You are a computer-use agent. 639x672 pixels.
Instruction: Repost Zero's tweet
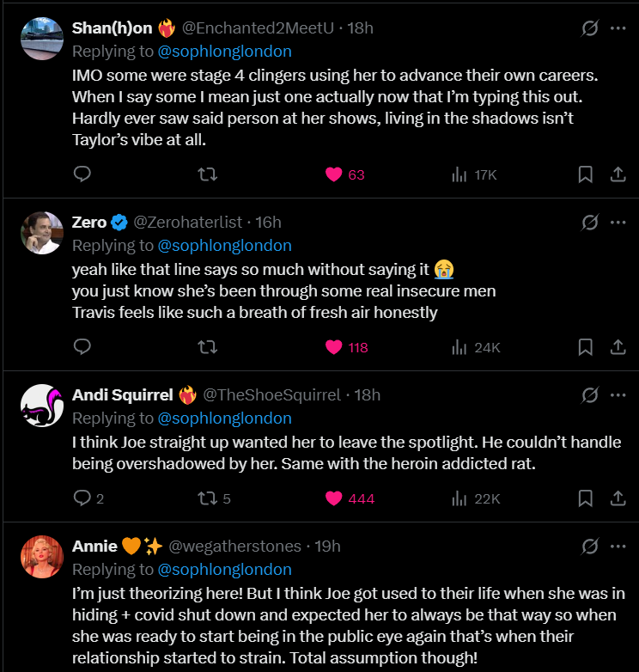click(x=207, y=347)
